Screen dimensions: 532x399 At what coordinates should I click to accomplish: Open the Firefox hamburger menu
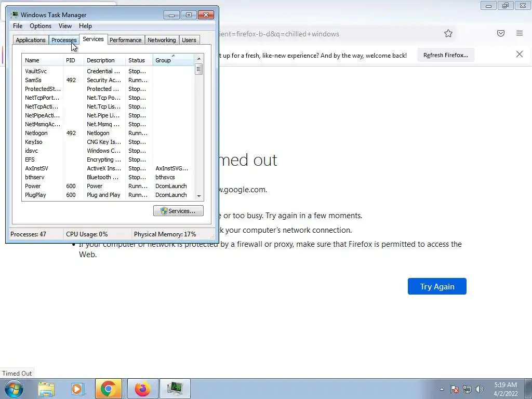click(x=519, y=33)
